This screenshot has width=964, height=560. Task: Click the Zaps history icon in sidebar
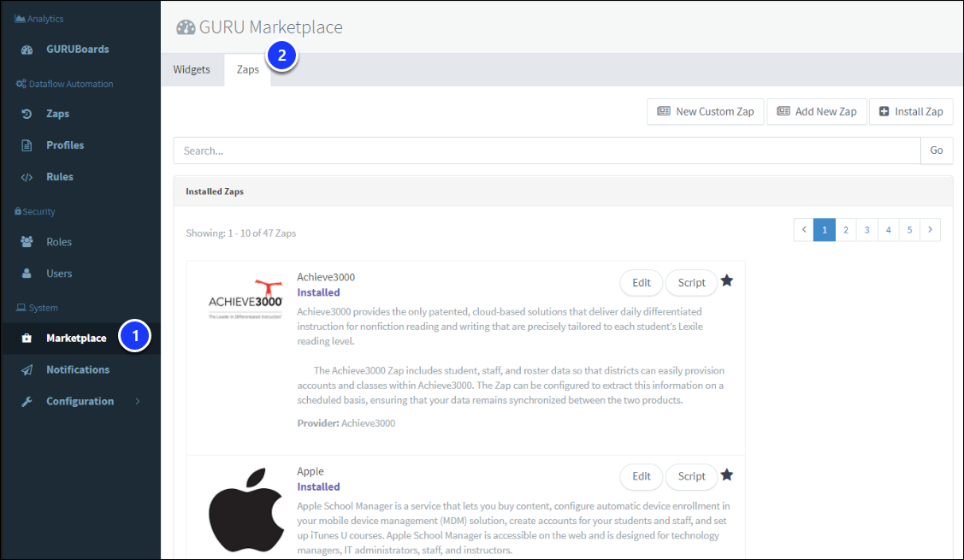coord(27,114)
